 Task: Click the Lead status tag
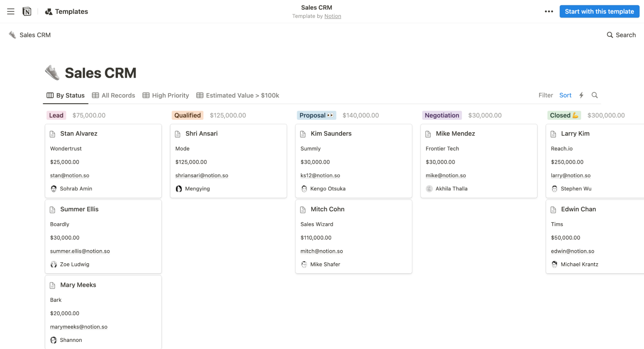56,115
